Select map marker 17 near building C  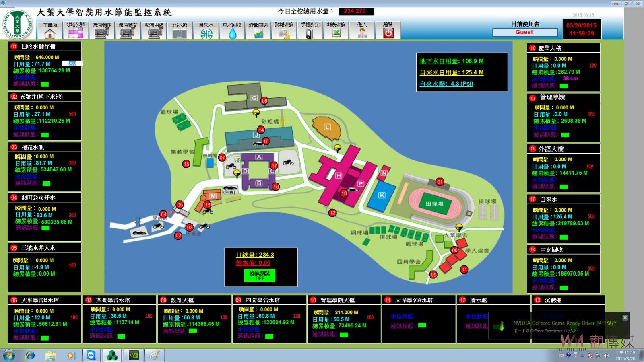274,165
